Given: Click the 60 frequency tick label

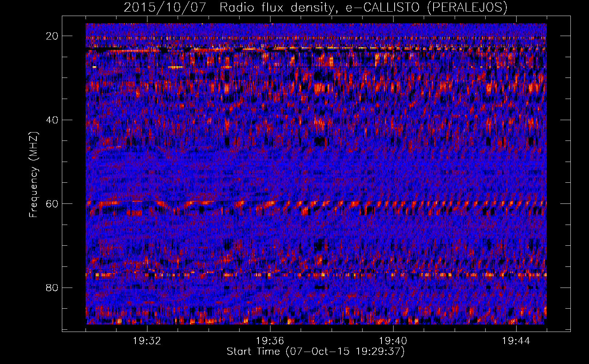Looking at the screenshot, I should point(52,204).
